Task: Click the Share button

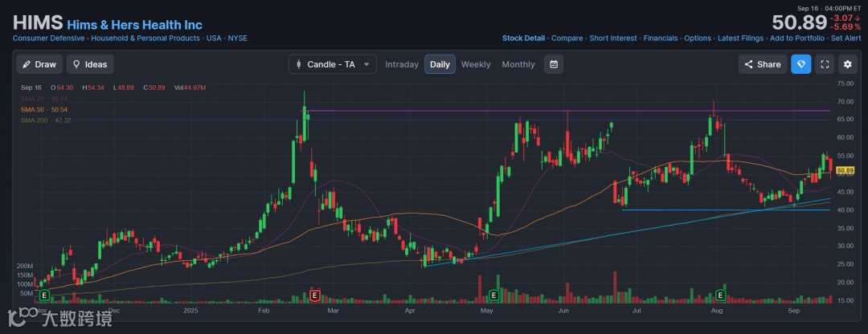Action: (763, 64)
